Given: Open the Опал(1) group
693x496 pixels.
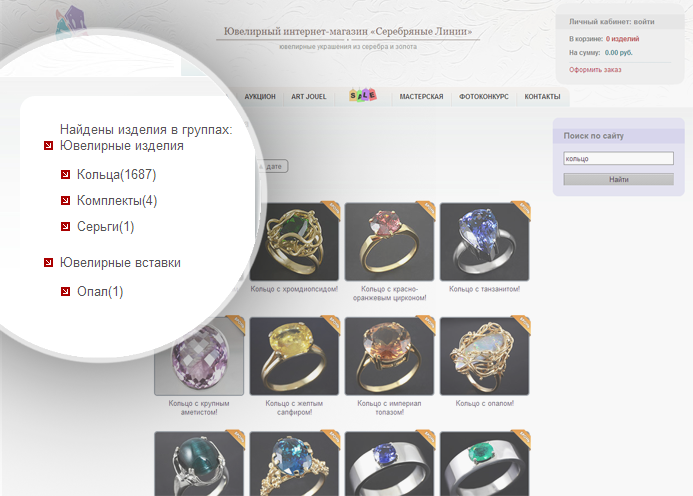Looking at the screenshot, I should pos(100,291).
